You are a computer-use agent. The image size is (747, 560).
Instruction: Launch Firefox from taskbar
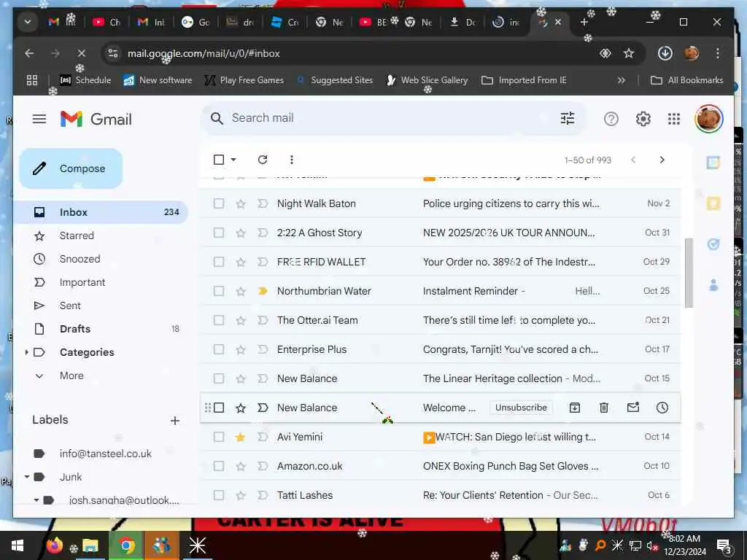54,545
